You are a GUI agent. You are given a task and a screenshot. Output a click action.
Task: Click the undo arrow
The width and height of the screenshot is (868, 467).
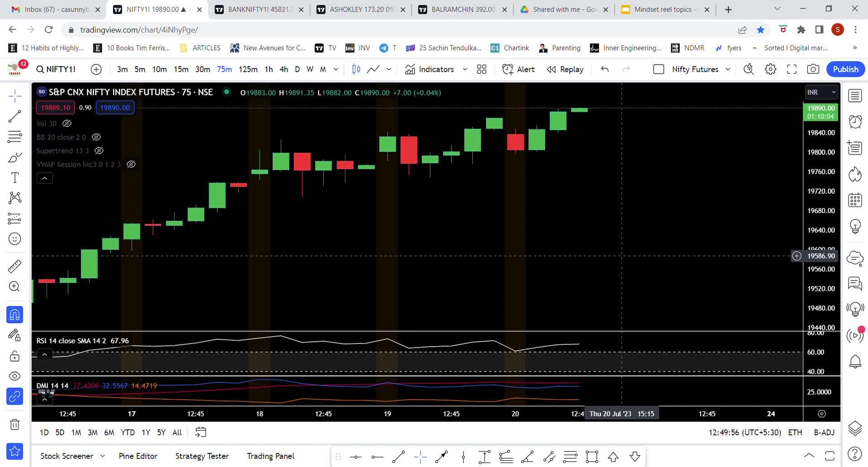[605, 69]
